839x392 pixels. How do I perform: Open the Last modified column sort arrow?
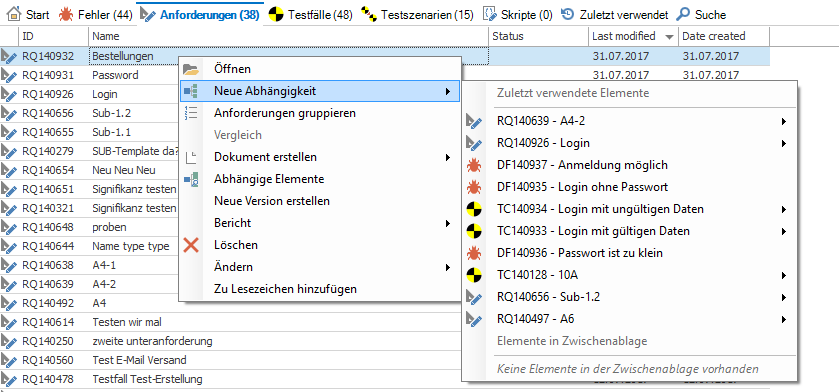tap(669, 37)
